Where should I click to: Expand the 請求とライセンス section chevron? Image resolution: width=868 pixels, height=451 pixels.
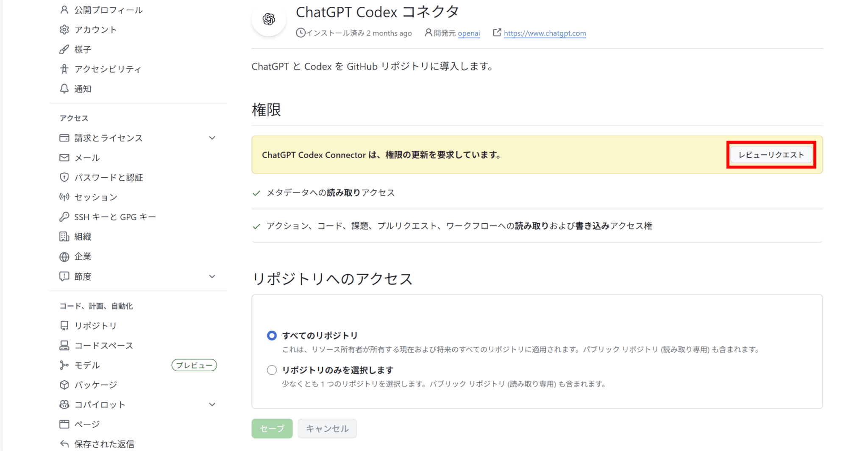[212, 138]
